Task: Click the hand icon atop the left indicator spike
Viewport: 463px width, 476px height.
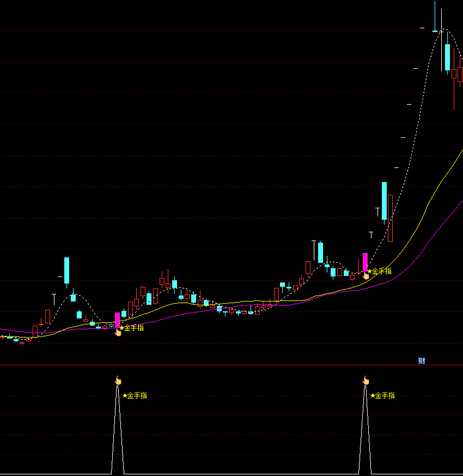Action: coord(118,381)
